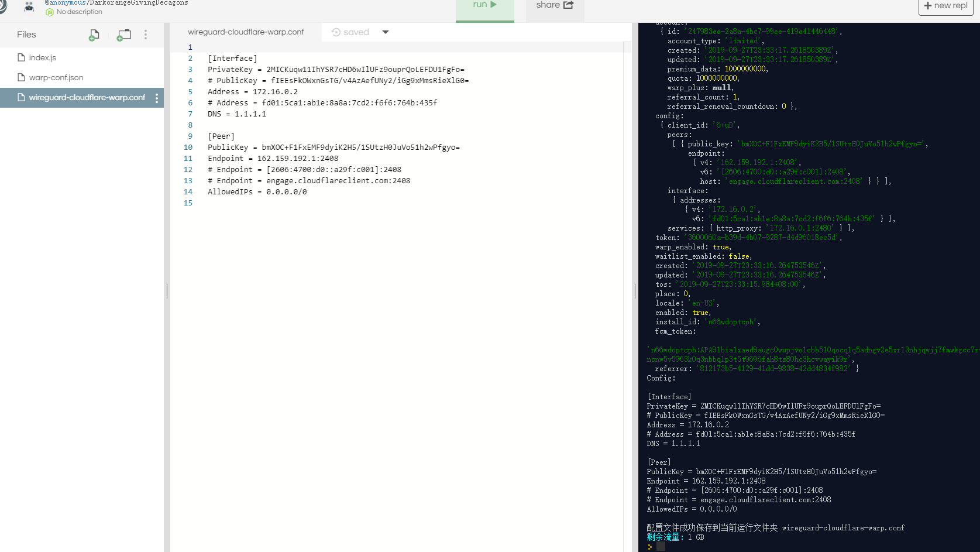Click the Node.js language badge icon

(x=50, y=12)
